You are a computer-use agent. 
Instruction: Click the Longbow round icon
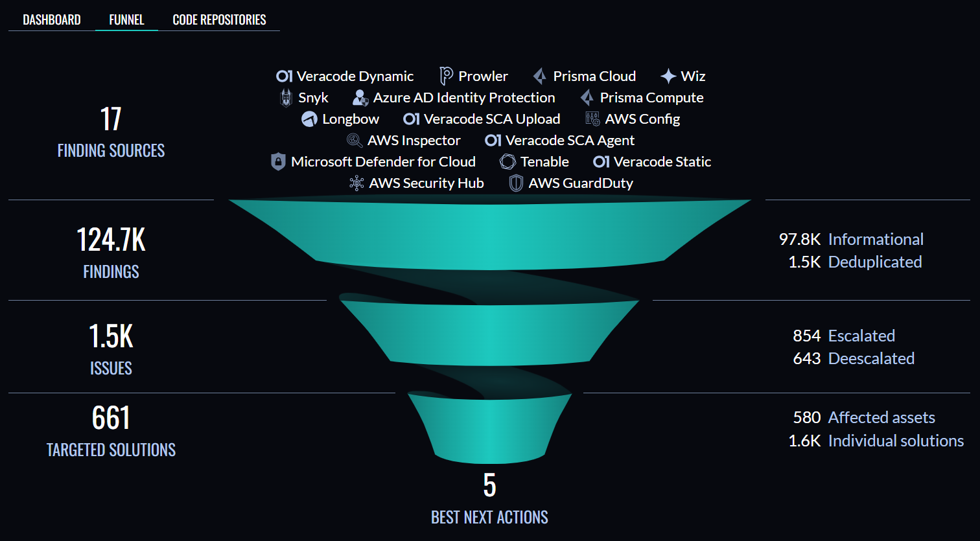click(x=309, y=119)
